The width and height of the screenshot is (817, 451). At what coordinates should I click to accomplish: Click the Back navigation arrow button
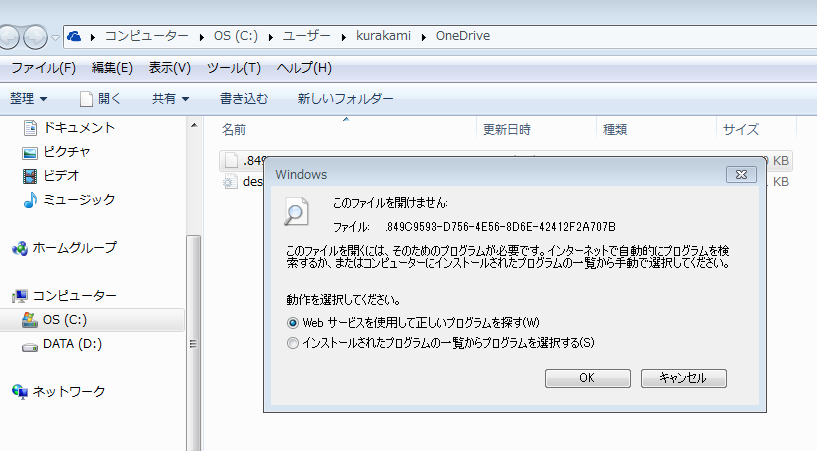pyautogui.click(x=8, y=37)
